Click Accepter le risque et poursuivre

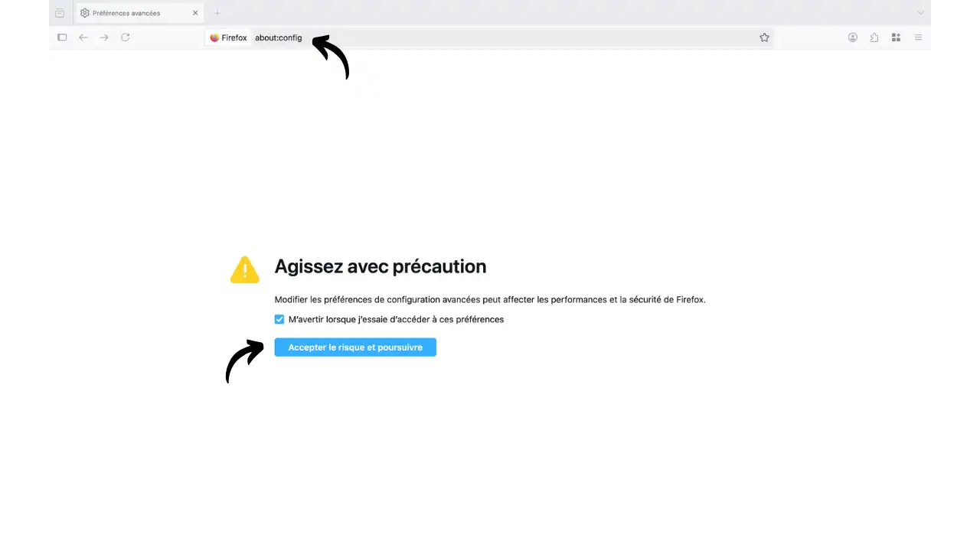(354, 347)
